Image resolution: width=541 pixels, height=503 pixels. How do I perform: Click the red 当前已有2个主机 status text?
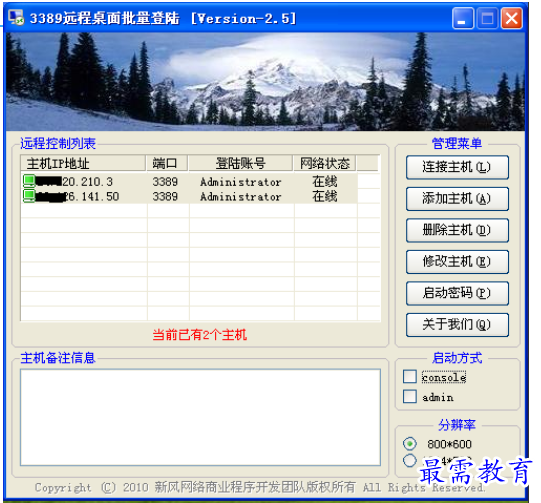click(x=200, y=335)
